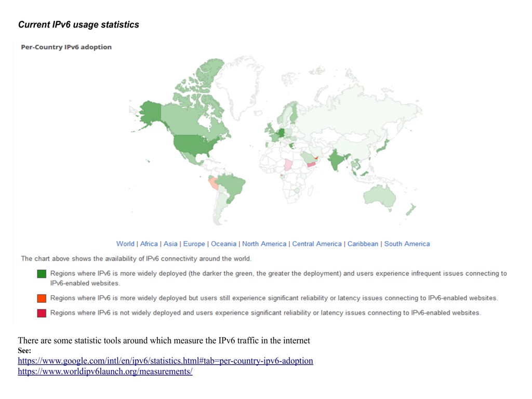The width and height of the screenshot is (532, 399).
Task: Click the Per-Country IPv6 adoption title
Action: point(66,47)
